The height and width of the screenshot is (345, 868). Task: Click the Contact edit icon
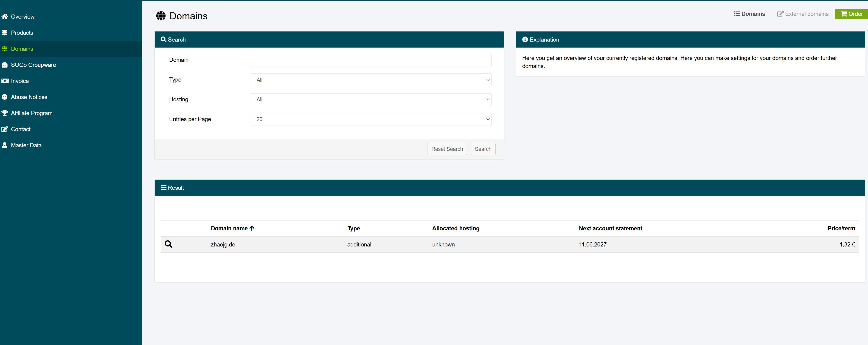[x=4, y=129]
